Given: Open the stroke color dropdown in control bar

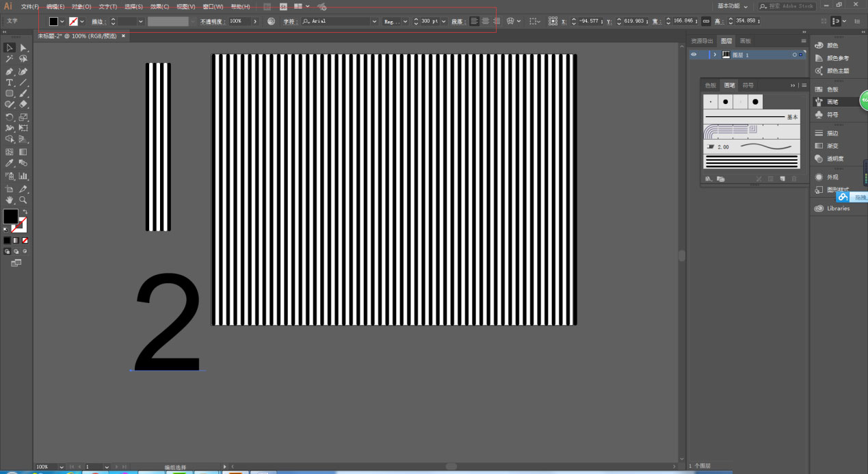Looking at the screenshot, I should click(83, 21).
